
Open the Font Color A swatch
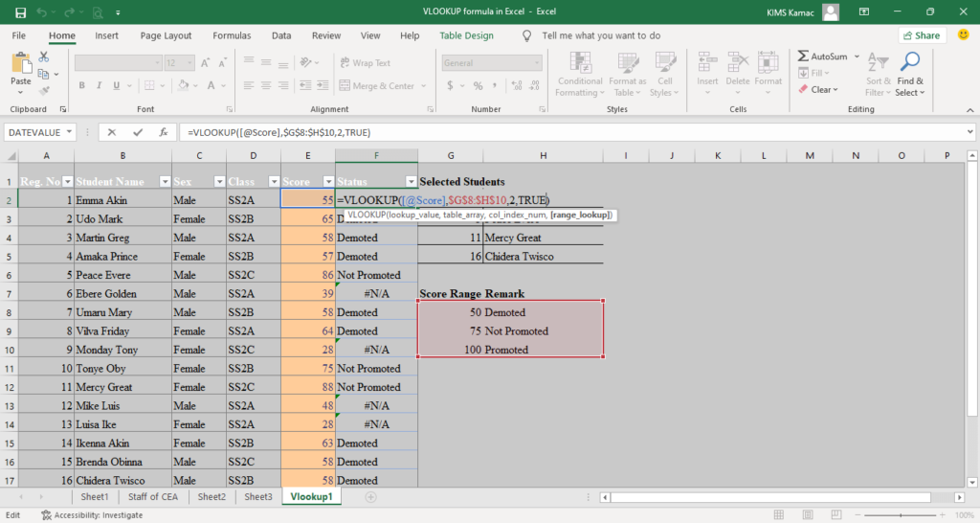212,85
